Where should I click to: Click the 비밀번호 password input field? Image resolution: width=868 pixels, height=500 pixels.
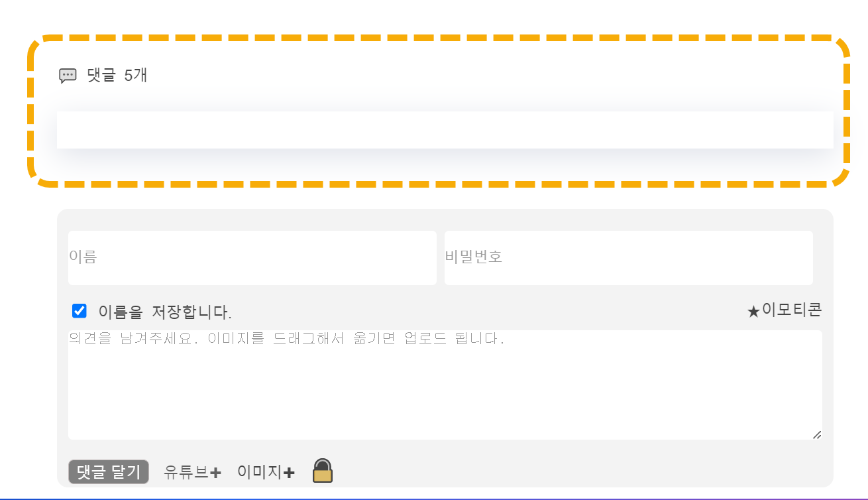coord(628,257)
